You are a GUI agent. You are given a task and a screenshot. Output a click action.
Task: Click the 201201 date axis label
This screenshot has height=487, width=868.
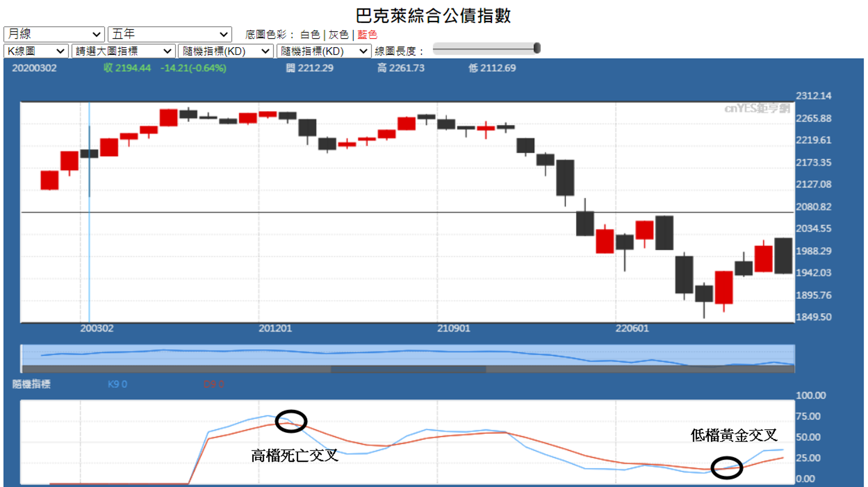[275, 328]
